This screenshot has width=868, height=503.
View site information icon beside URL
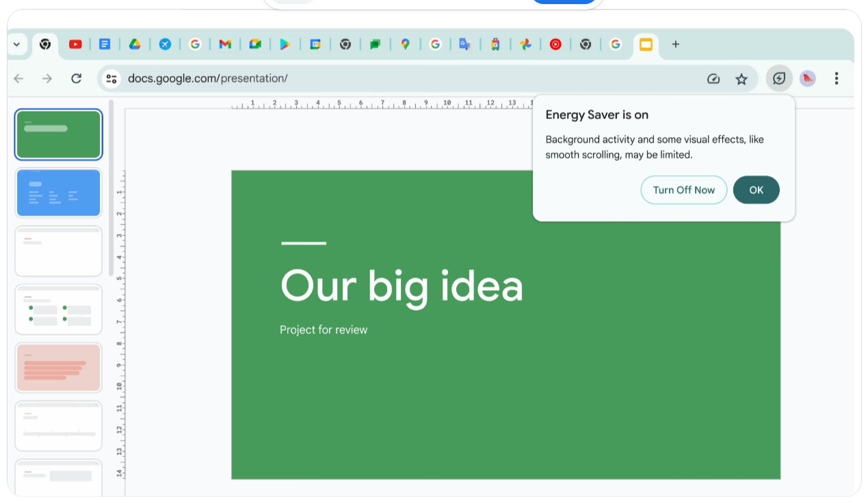point(111,79)
